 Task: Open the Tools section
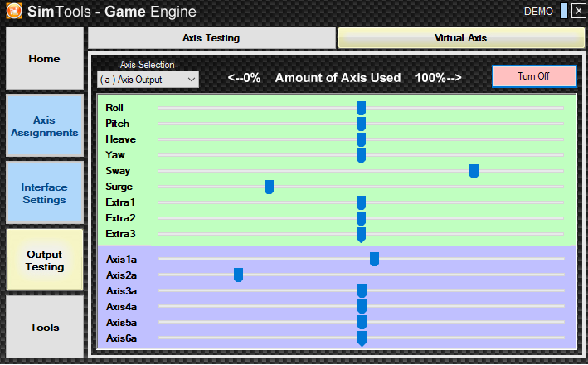point(45,328)
